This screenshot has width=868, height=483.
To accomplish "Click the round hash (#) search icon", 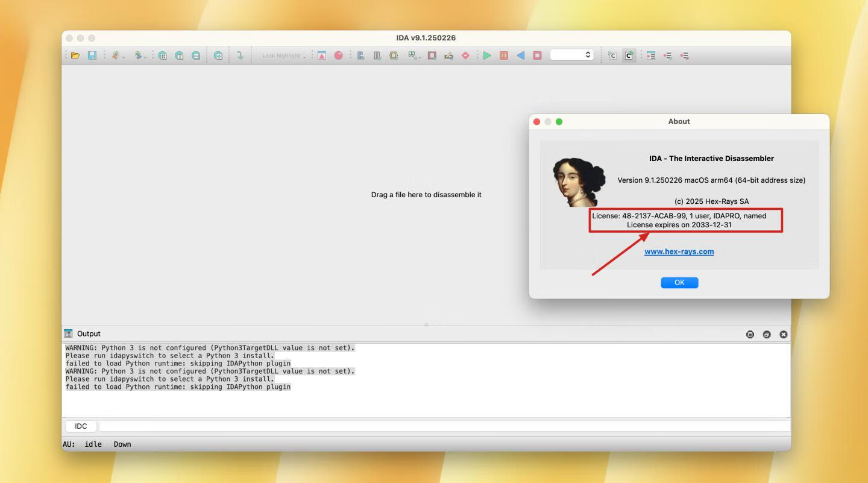I will [163, 55].
